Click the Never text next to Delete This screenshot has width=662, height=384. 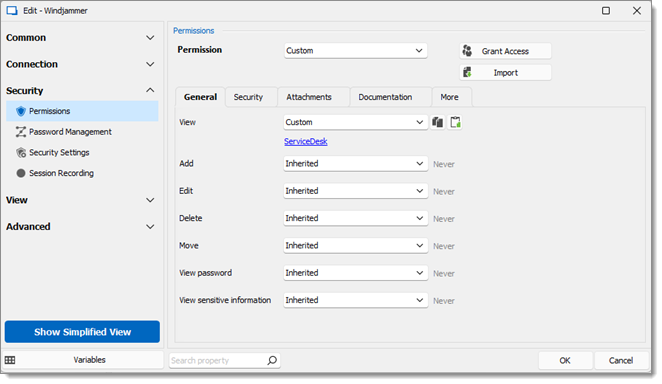coord(444,219)
